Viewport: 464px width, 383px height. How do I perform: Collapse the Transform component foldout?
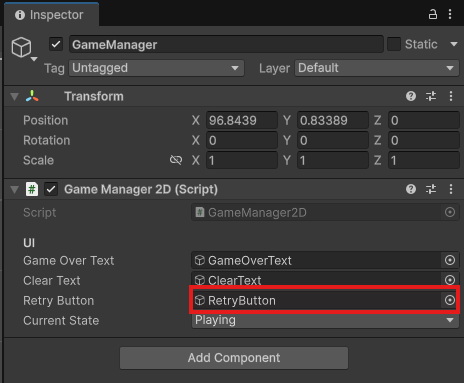pyautogui.click(x=14, y=97)
